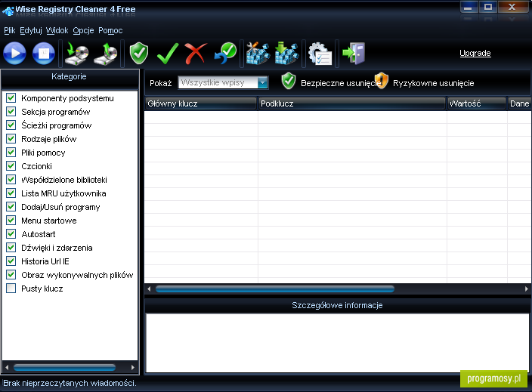This screenshot has width=532, height=392.
Task: Click registry cubes icon with green down arrow
Action: [x=286, y=53]
